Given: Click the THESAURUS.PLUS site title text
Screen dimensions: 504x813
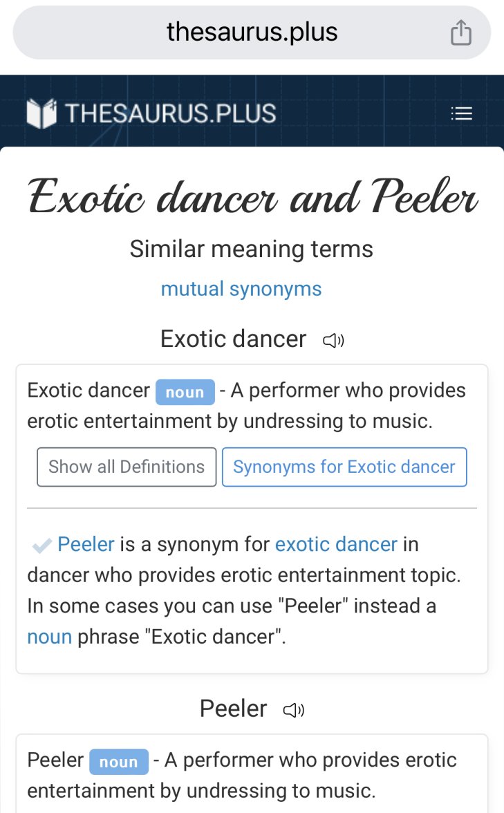Looking at the screenshot, I should click(x=171, y=113).
